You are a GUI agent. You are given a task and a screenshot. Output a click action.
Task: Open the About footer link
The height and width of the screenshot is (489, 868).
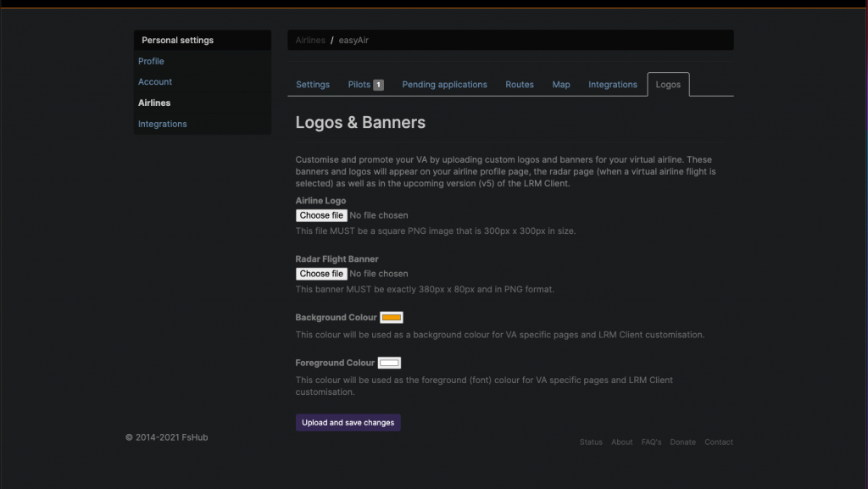[x=621, y=442]
